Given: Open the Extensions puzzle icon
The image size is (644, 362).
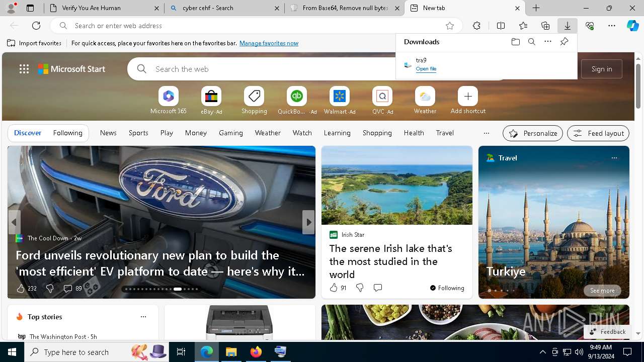Looking at the screenshot, I should click(476, 26).
